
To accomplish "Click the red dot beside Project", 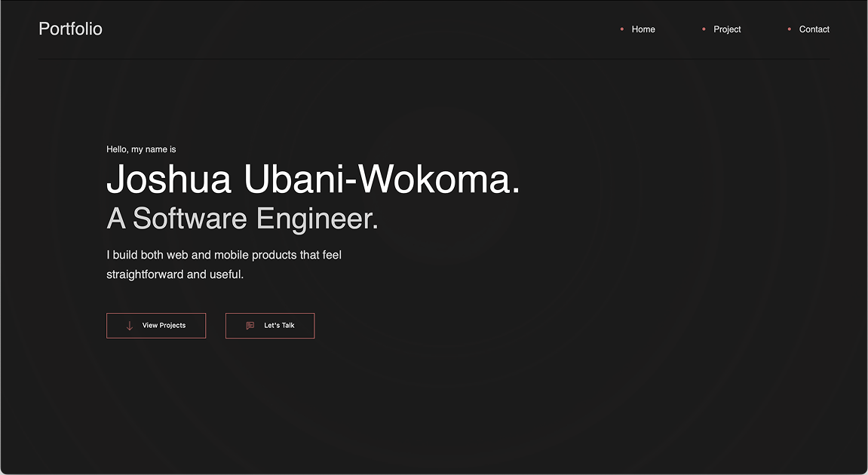I will [704, 29].
